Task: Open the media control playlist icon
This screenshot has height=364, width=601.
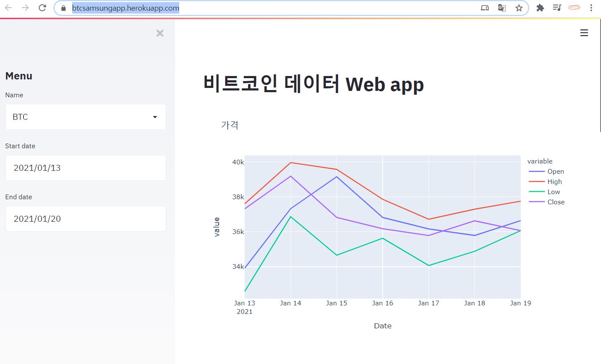Action: point(557,8)
